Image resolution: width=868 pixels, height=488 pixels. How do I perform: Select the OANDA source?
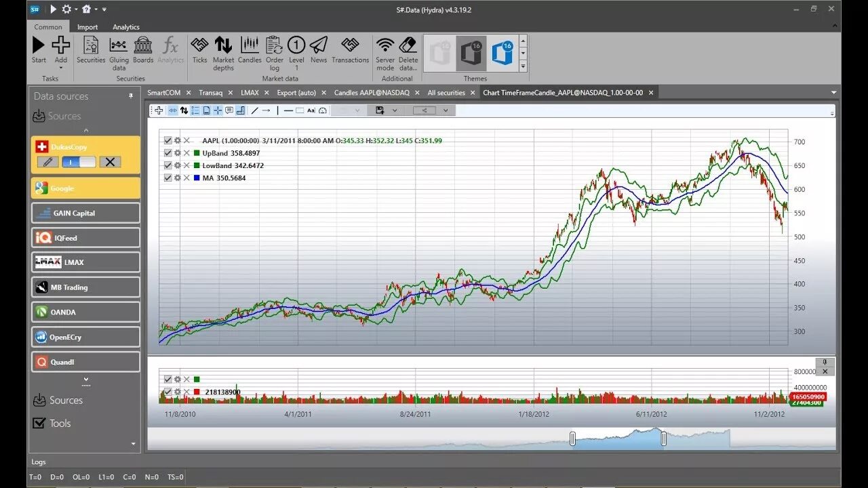point(85,312)
